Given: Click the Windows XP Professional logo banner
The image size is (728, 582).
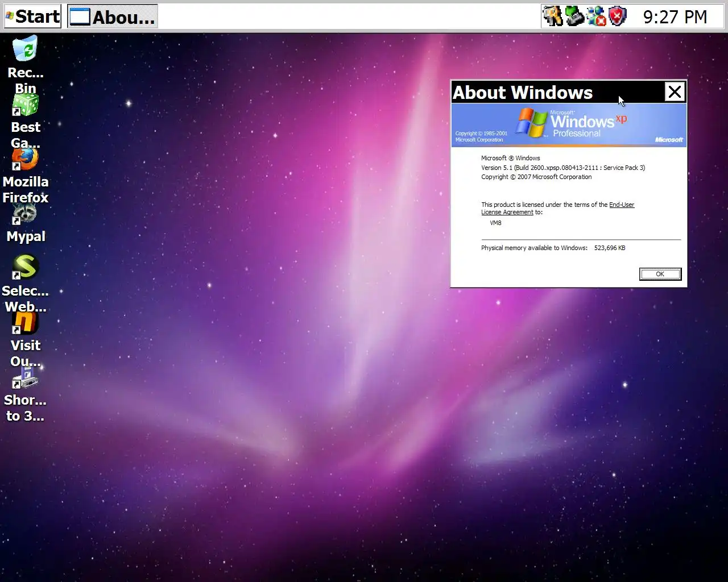Looking at the screenshot, I should [x=569, y=125].
